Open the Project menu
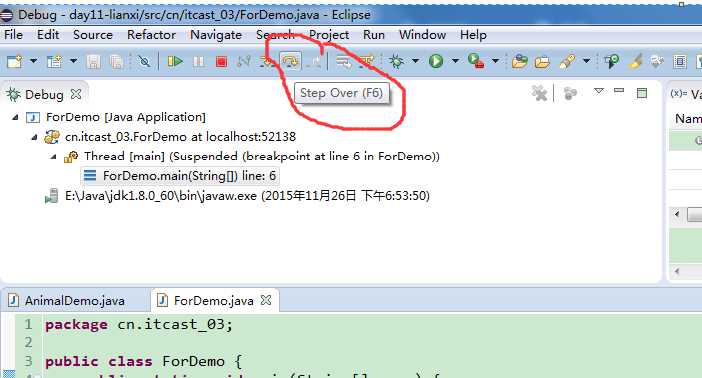702x378 pixels. coord(329,34)
